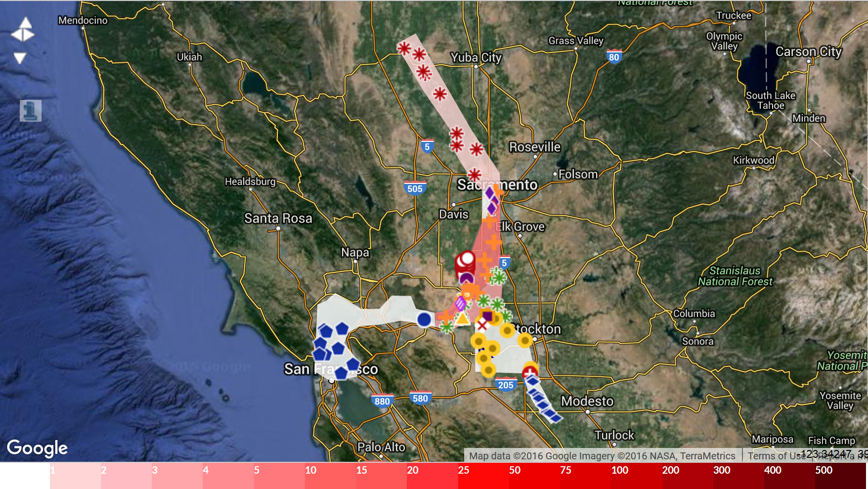
Task: Click the Truckee map label
Action: [x=734, y=15]
